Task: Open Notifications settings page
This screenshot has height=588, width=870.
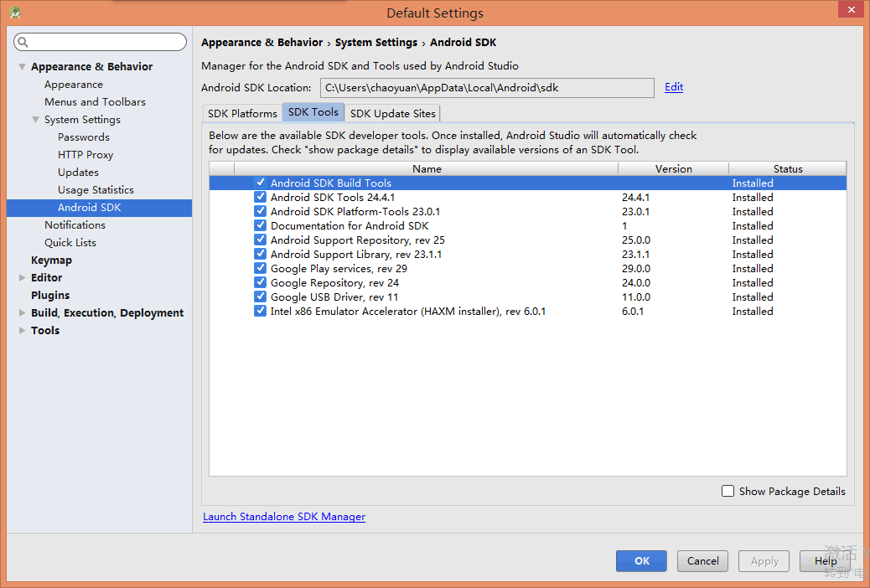Action: [75, 224]
